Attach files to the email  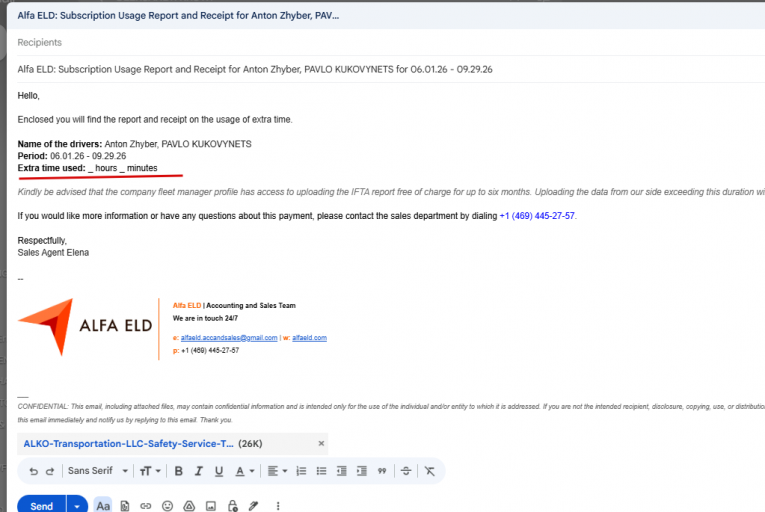click(x=125, y=506)
